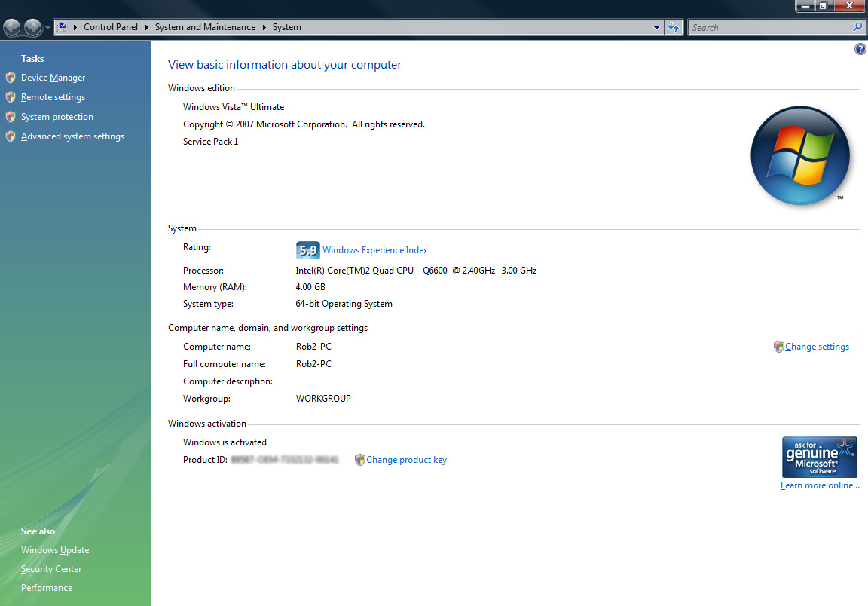Click the 64-bit Operating System value
Image resolution: width=868 pixels, height=606 pixels.
coord(344,304)
